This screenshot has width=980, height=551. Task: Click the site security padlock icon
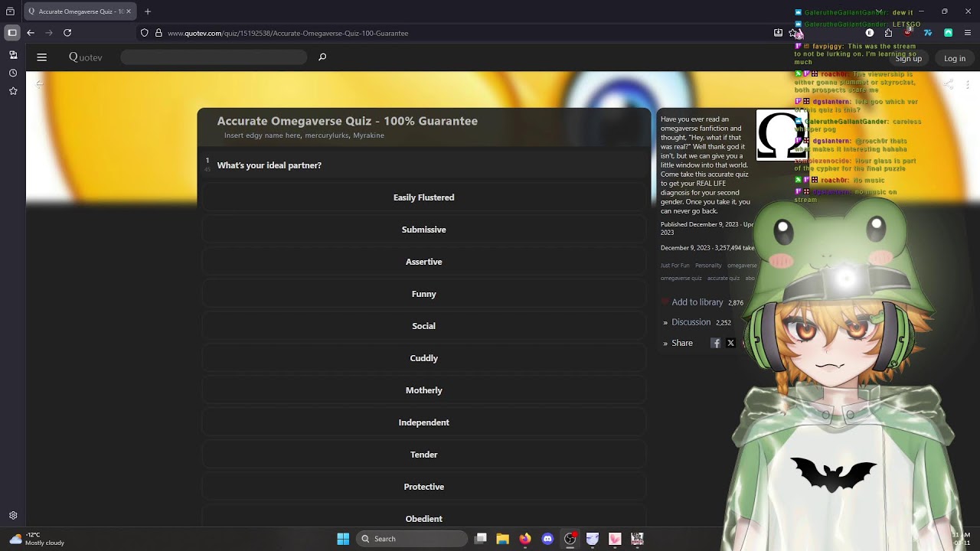point(158,33)
